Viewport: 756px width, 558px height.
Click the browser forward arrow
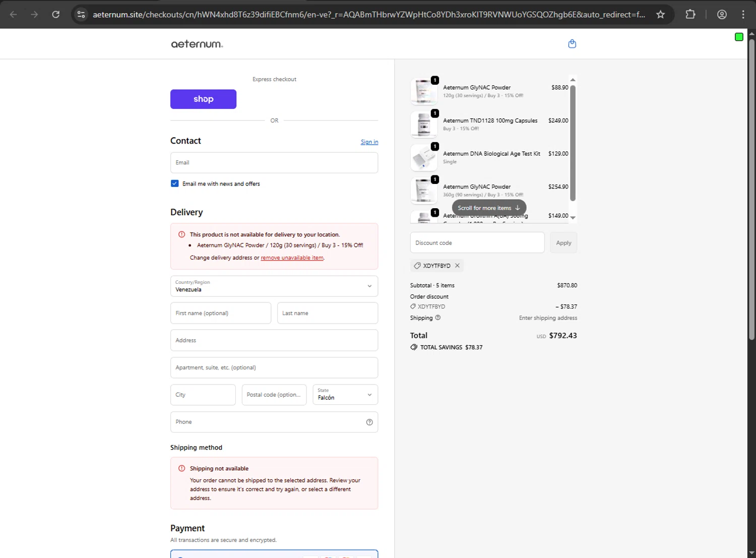34,15
